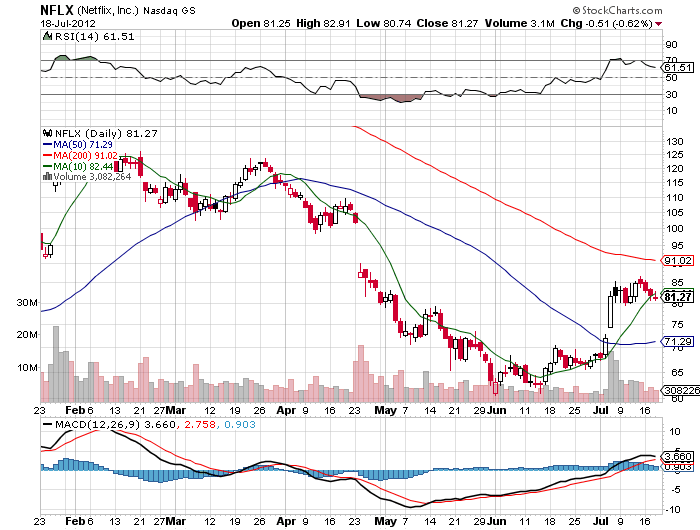This screenshot has width=700, height=530.
Task: Click the 'NFLX (Daily) 81.27' legend label
Action: 106,134
